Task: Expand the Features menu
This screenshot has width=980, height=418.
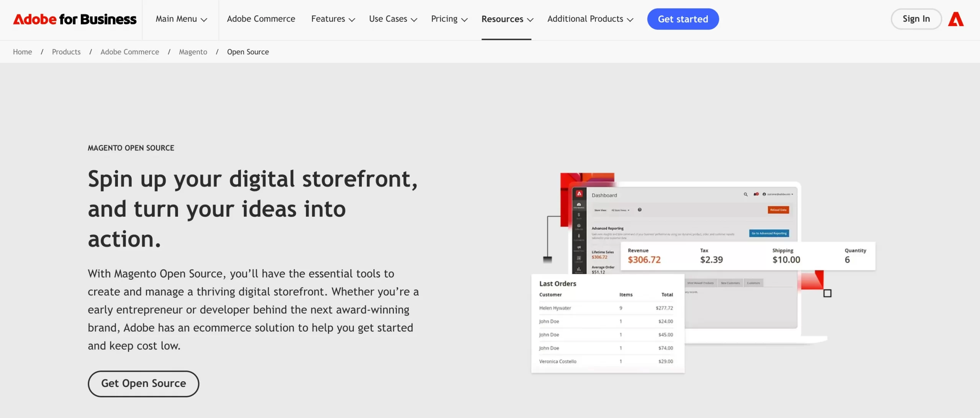Action: pyautogui.click(x=333, y=19)
